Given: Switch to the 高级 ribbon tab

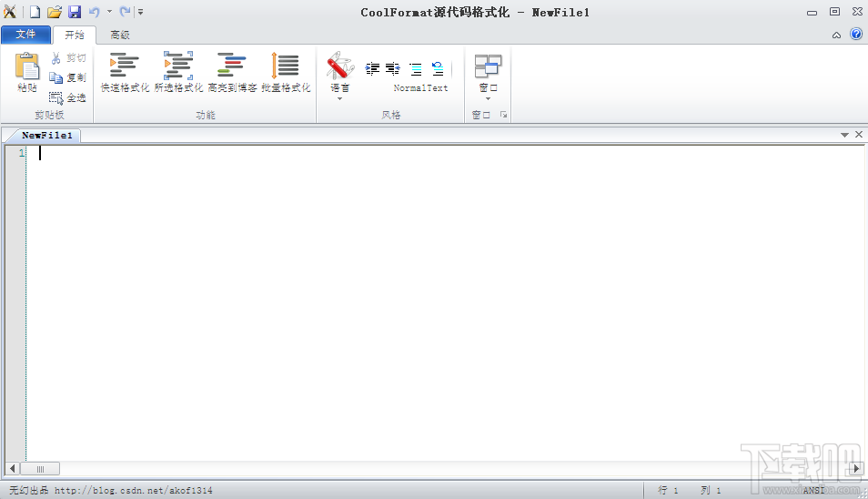Looking at the screenshot, I should pyautogui.click(x=119, y=35).
